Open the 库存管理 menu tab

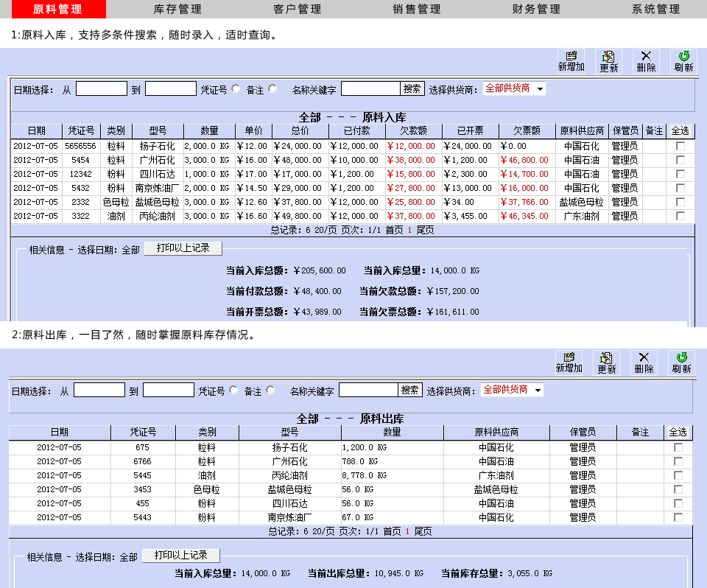click(x=177, y=10)
